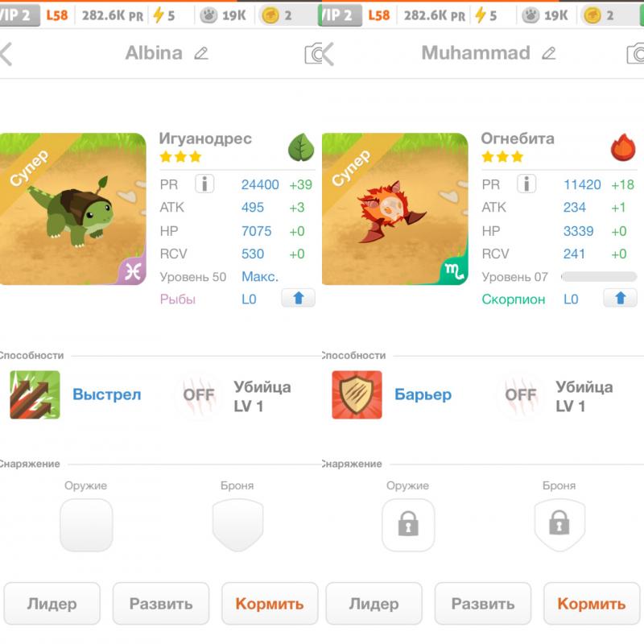Tap the empty Оружие slot for Игуанодрес
This screenshot has height=644, width=644.
pos(86,525)
